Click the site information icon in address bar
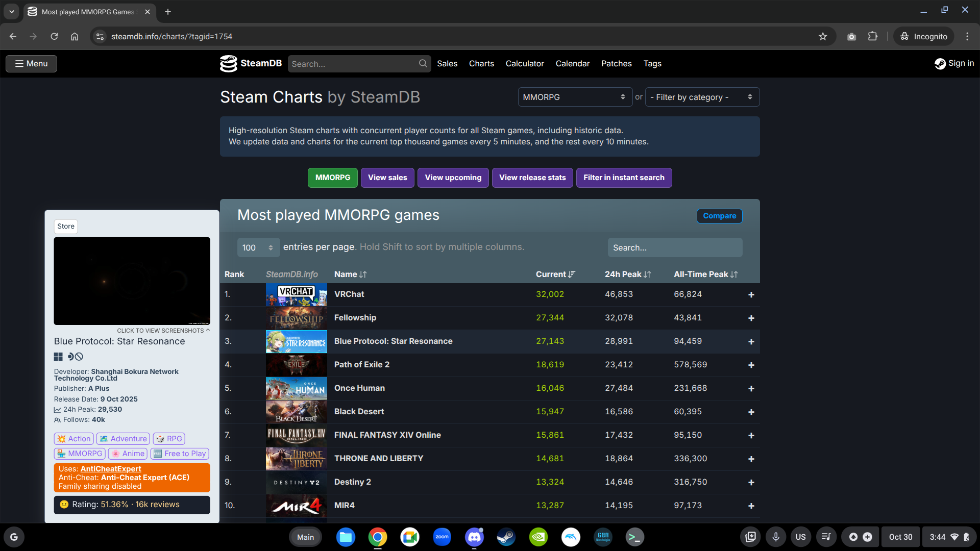Screen dimensions: 980x551 click(x=100, y=36)
